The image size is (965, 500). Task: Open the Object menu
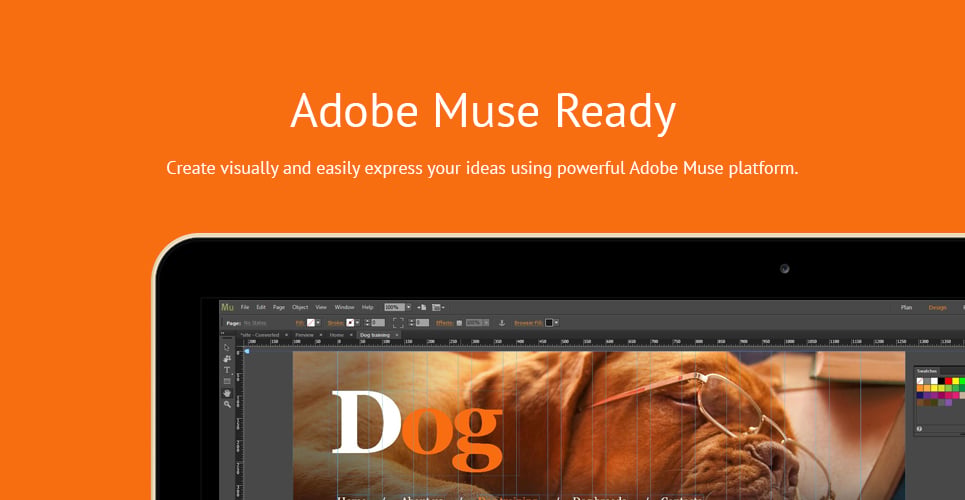tap(300, 307)
